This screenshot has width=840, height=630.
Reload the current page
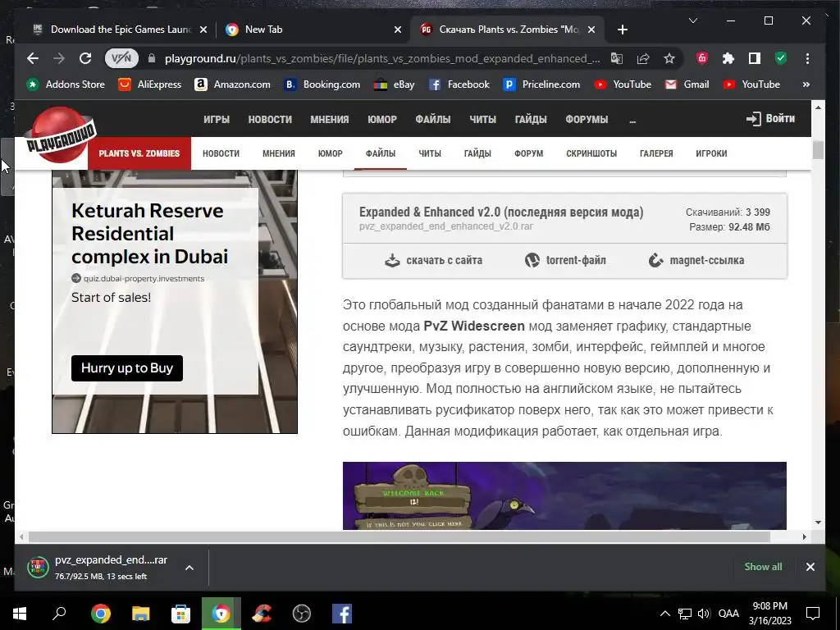pos(85,58)
